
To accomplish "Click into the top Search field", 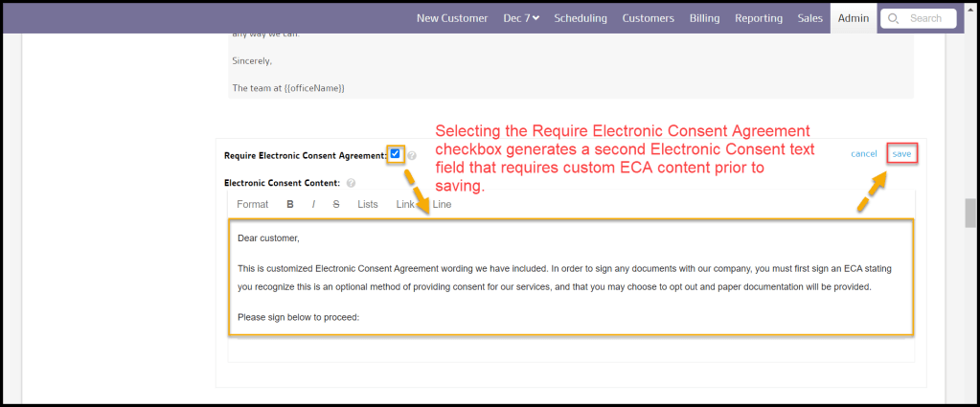I will (x=924, y=18).
